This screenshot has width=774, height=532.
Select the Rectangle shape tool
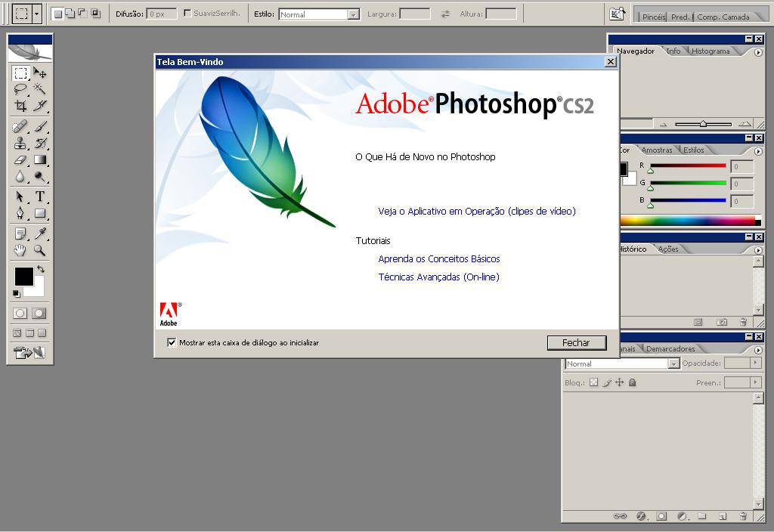pos(39,213)
